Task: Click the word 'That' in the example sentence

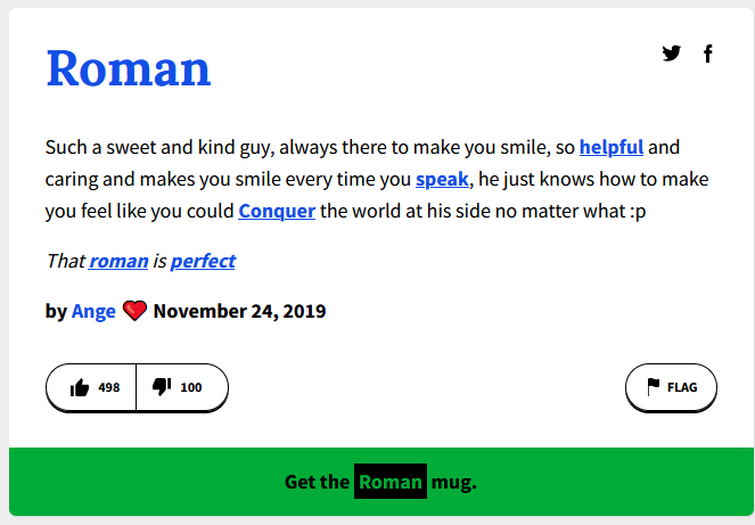Action: tap(65, 261)
